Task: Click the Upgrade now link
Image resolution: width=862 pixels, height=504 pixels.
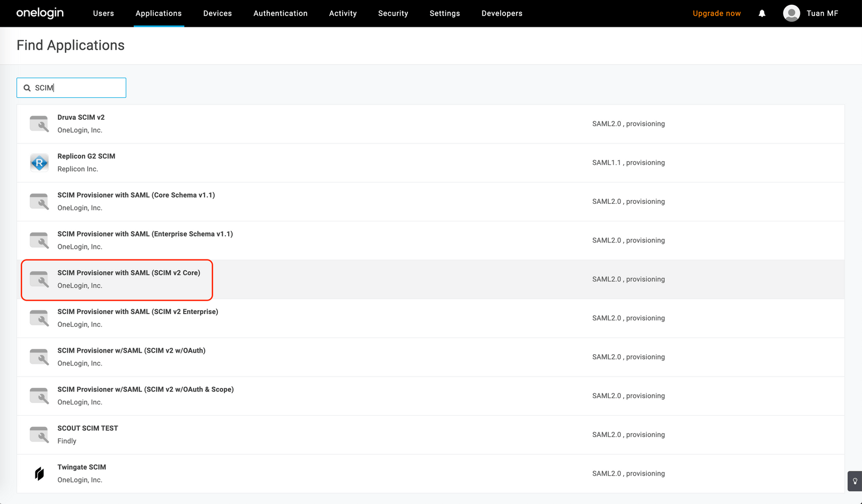Action: 716,13
